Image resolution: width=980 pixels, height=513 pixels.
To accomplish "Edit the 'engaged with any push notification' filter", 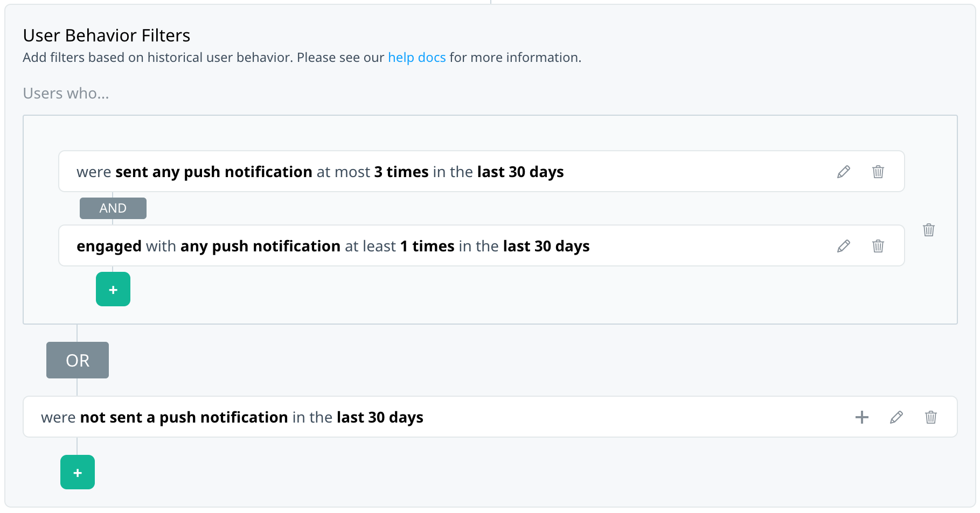I will tap(844, 246).
